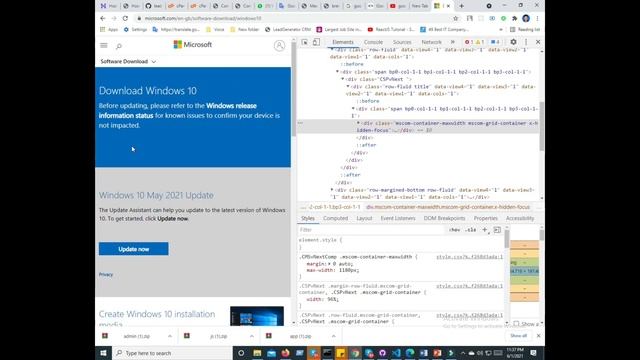Close the DevTools panel
This screenshot has height=360, width=640.
click(x=538, y=42)
